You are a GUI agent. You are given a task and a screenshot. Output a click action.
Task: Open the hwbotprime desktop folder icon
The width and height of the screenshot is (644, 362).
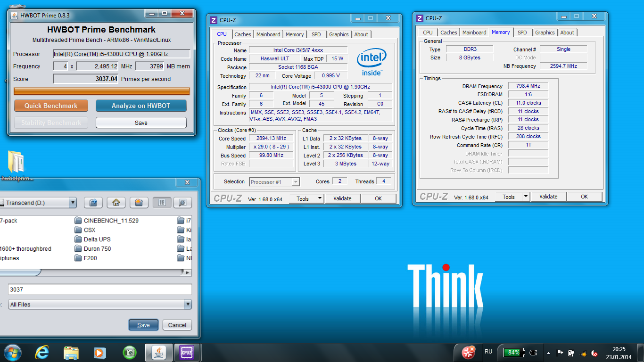17,166
